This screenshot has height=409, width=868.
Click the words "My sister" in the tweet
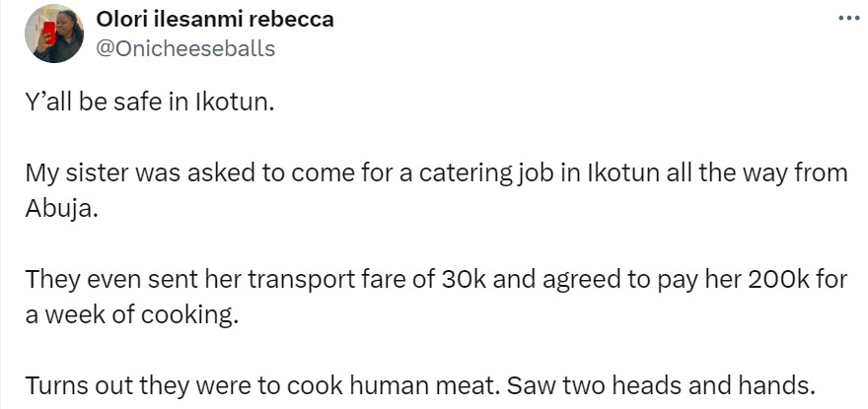coord(71,172)
